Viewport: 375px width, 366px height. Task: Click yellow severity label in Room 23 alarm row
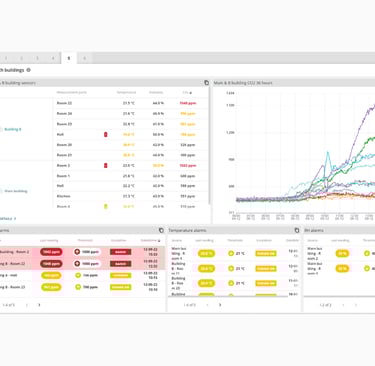tap(120, 287)
